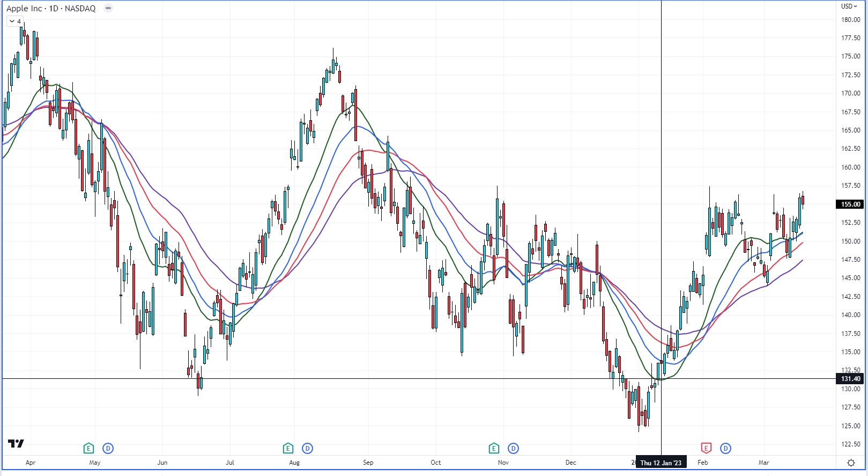Click the Oct label on time axis

pyautogui.click(x=436, y=463)
